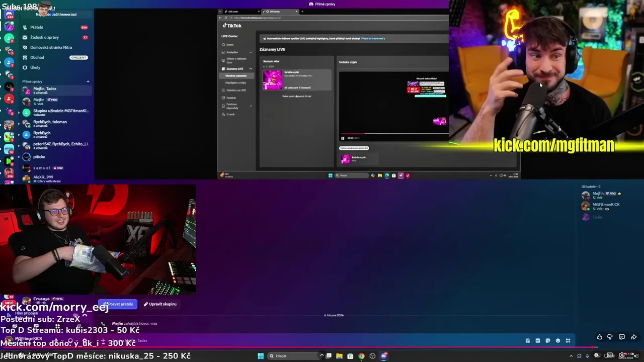Click comment icon on stream overlay

point(622,337)
